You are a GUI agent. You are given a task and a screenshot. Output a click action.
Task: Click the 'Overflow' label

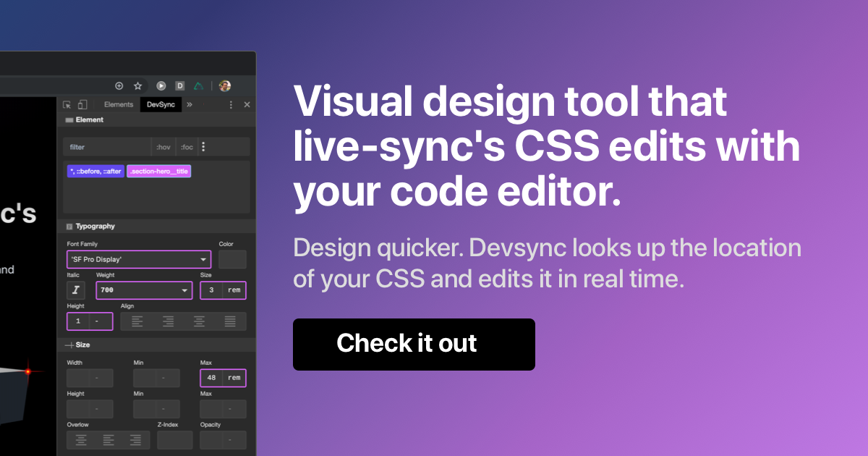[x=78, y=425]
